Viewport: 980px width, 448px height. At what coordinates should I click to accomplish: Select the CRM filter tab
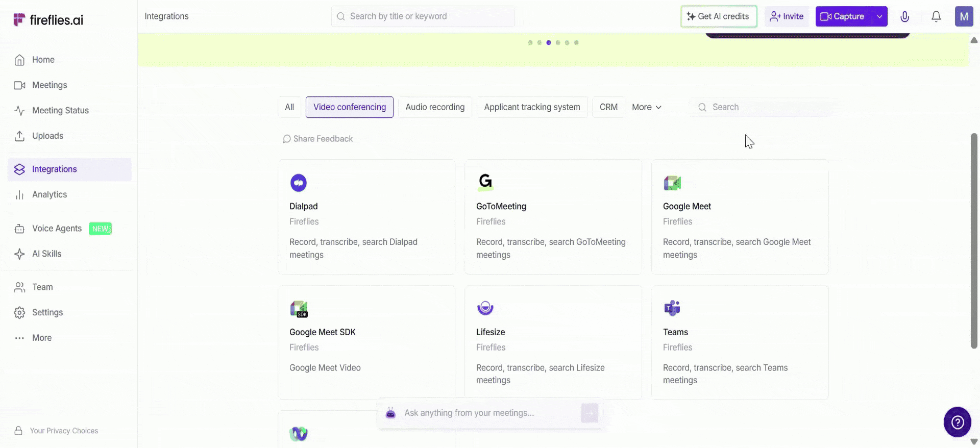(608, 107)
